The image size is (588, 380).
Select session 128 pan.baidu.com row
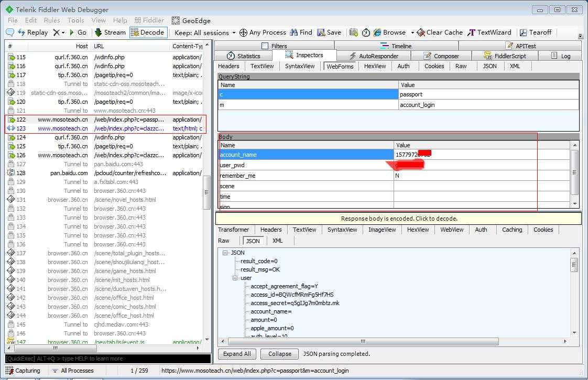coord(105,173)
